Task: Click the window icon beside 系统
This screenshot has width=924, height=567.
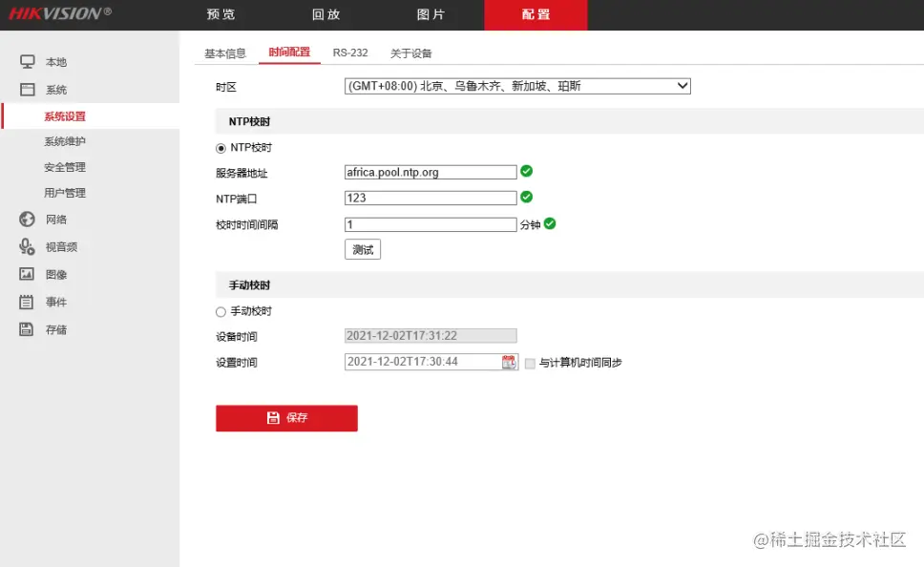Action: [x=27, y=90]
